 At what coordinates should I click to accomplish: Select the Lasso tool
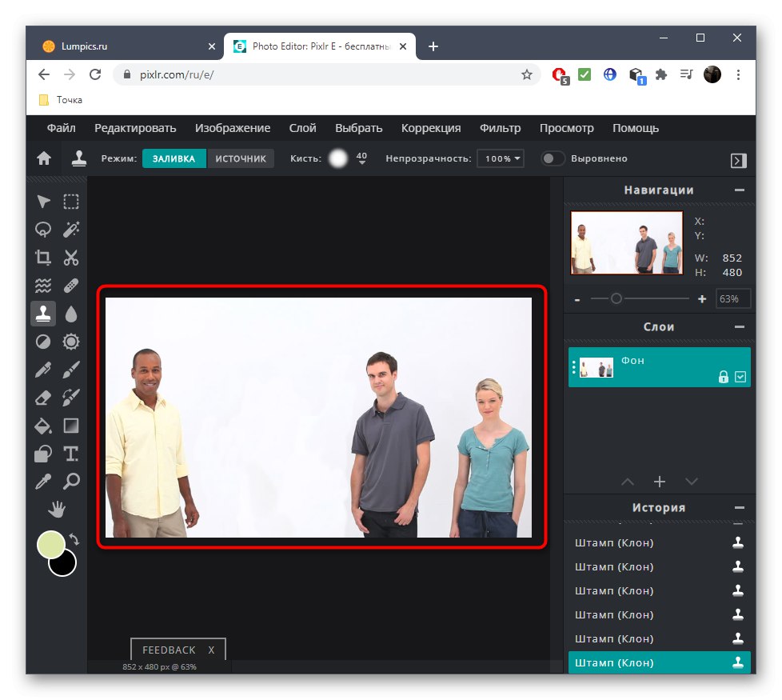pos(43,230)
